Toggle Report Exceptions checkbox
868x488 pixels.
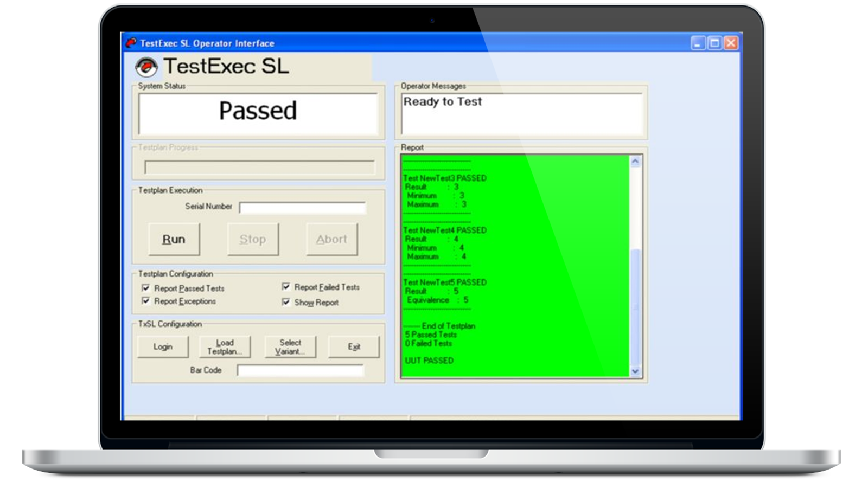(x=145, y=300)
